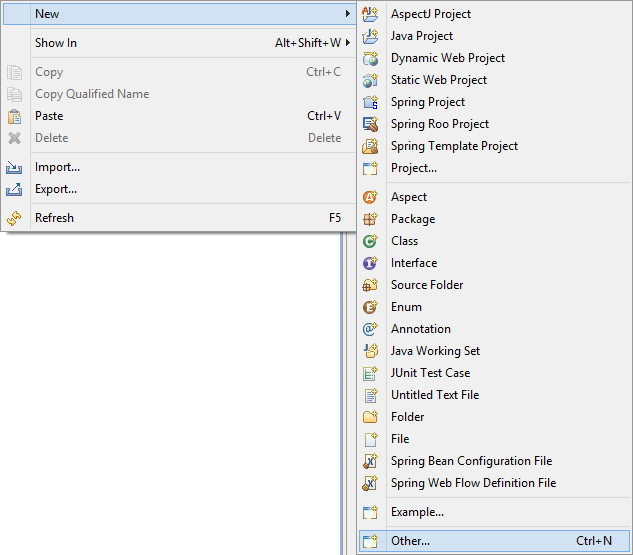Click the Spring Bean Configuration File icon

click(370, 461)
